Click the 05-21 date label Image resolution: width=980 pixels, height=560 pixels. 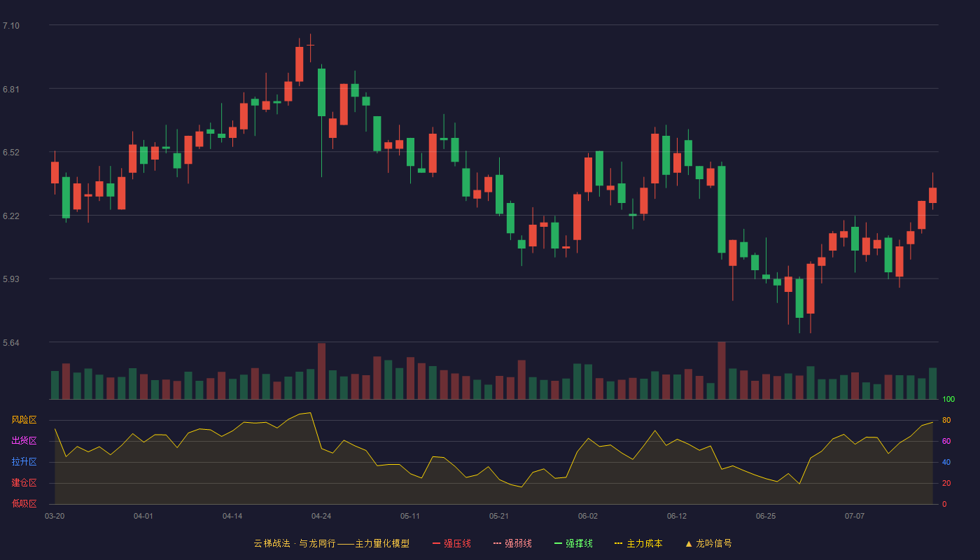[499, 516]
